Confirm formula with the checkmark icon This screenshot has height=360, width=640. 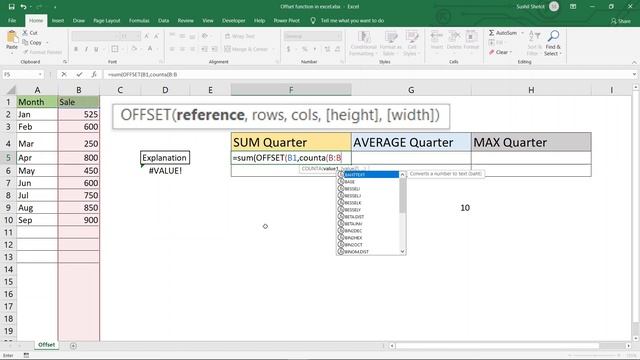pyautogui.click(x=79, y=74)
